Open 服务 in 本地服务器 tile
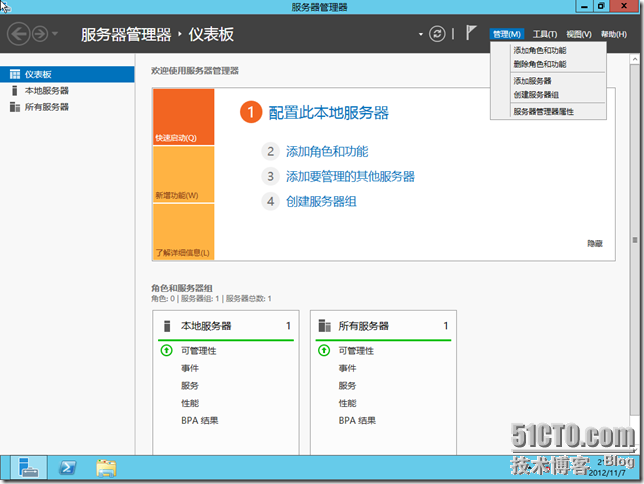The height and width of the screenshot is (484, 644). 190,386
